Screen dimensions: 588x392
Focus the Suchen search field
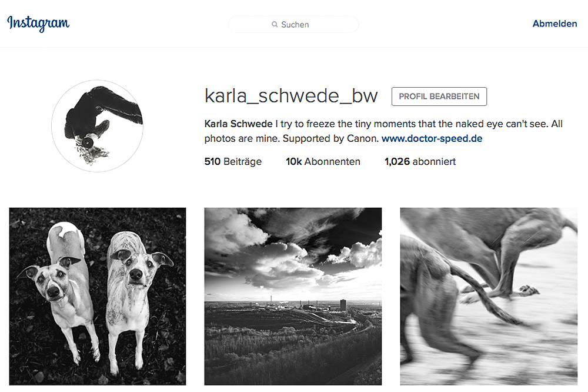click(x=293, y=24)
